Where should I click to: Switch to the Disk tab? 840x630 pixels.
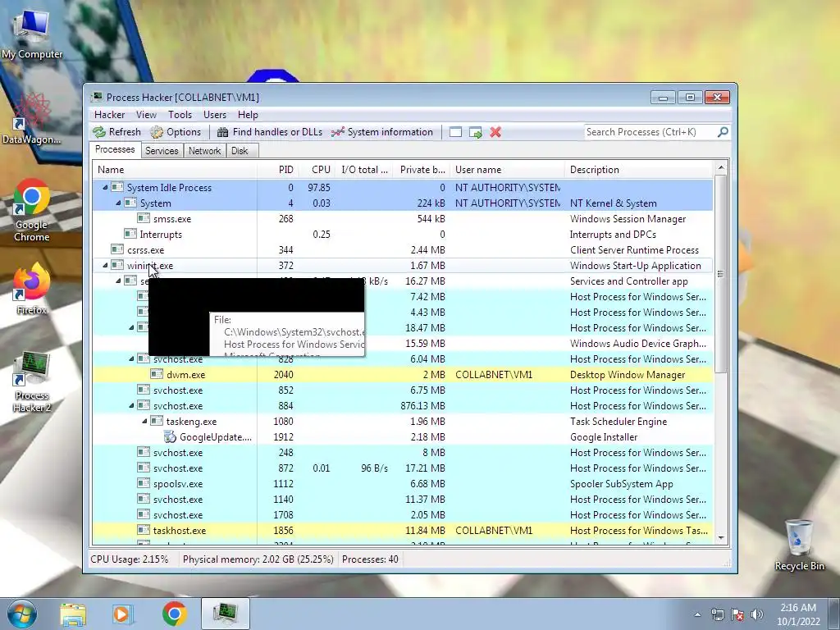(x=240, y=151)
